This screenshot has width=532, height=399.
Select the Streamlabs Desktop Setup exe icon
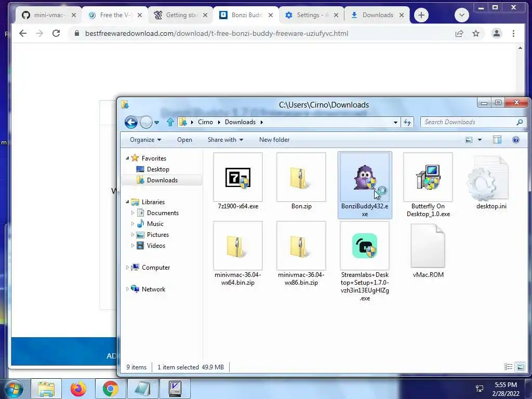pyautogui.click(x=365, y=246)
